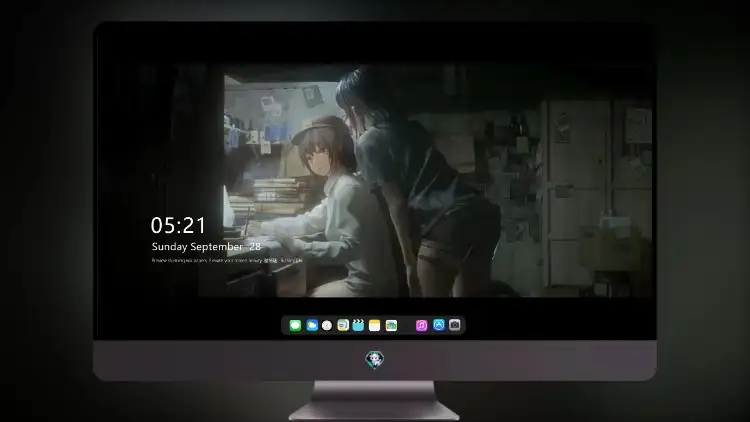Screen dimensions: 750x422
Task: Open the yellow Notes app in dock
Action: 375,325
